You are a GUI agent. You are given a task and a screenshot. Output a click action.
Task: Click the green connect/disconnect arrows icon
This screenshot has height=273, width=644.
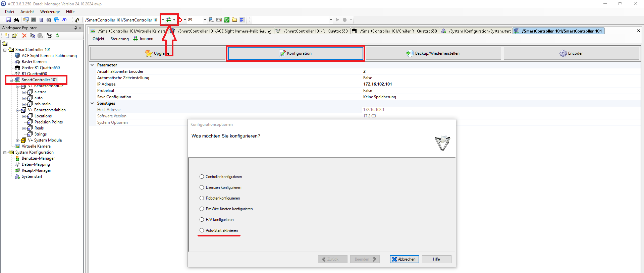(169, 20)
